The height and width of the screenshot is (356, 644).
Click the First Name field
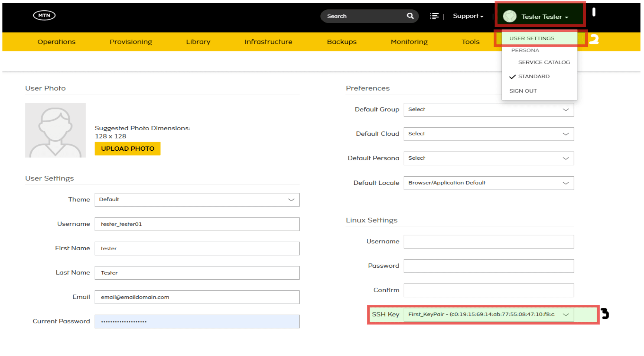pos(197,248)
